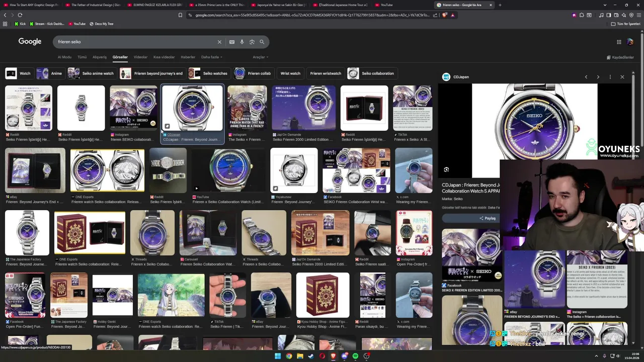Close the CDJapan image preview panel
Image resolution: width=644 pixels, height=362 pixels.
[x=622, y=77]
